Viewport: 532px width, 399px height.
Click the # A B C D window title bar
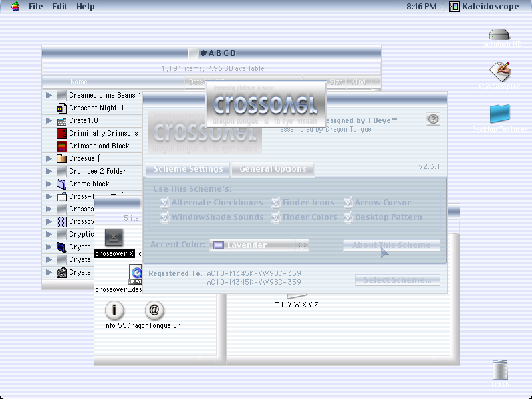pos(211,53)
